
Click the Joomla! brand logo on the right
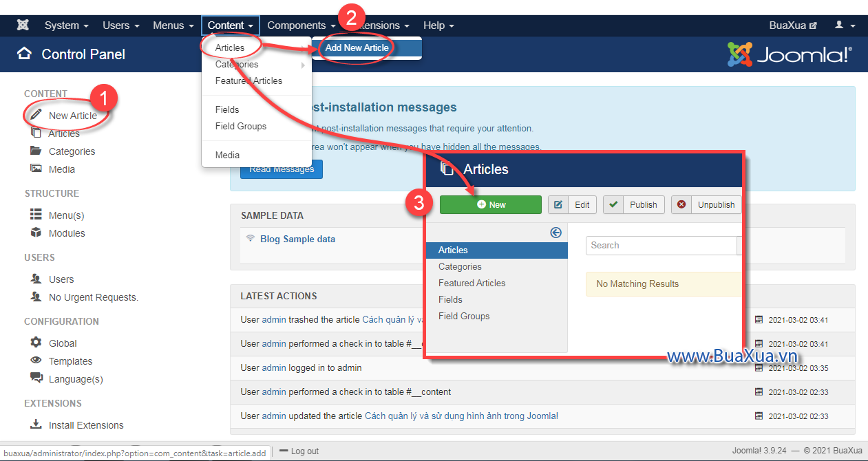790,54
